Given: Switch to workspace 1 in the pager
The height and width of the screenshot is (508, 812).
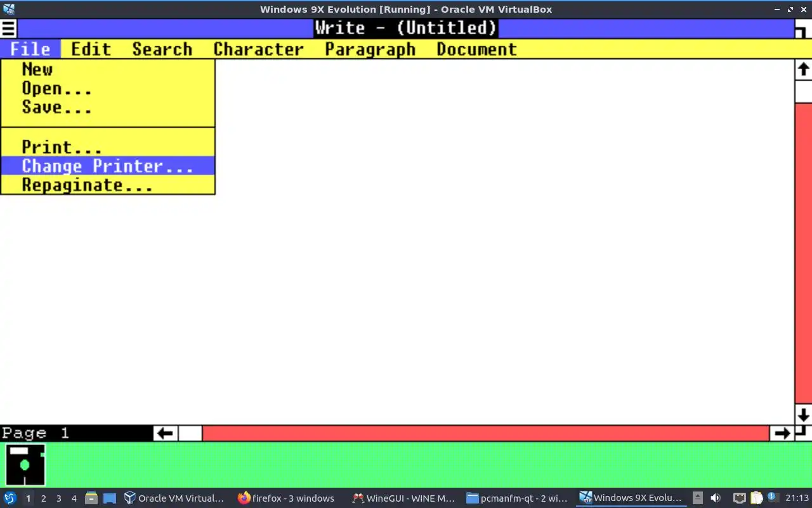Looking at the screenshot, I should pos(28,498).
